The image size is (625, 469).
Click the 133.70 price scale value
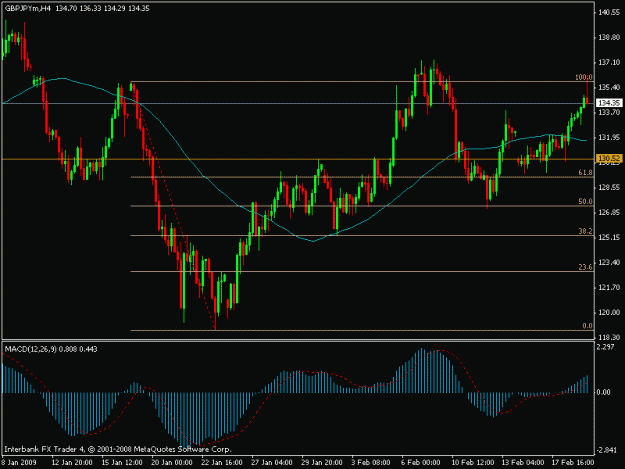point(609,112)
